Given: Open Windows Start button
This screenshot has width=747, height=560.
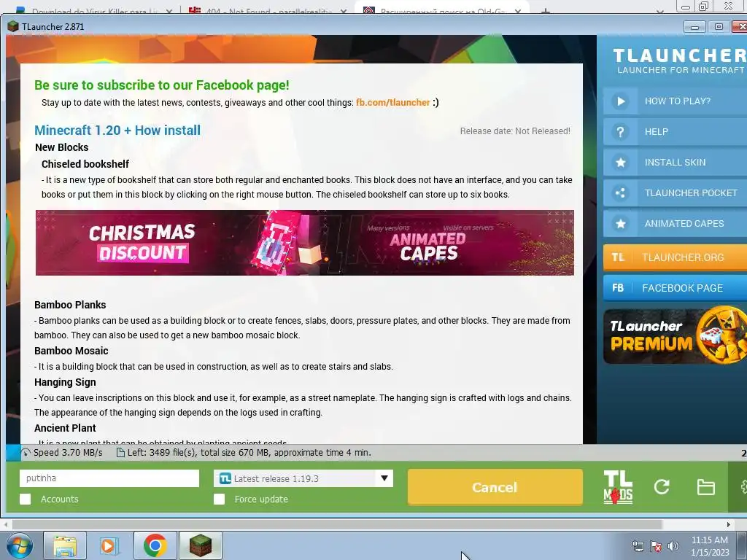Looking at the screenshot, I should (20, 545).
